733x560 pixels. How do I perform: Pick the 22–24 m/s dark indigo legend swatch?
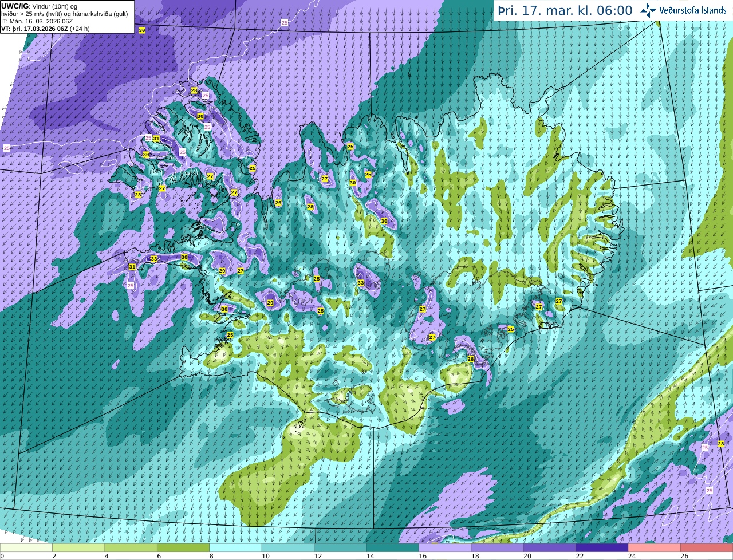tap(602, 548)
